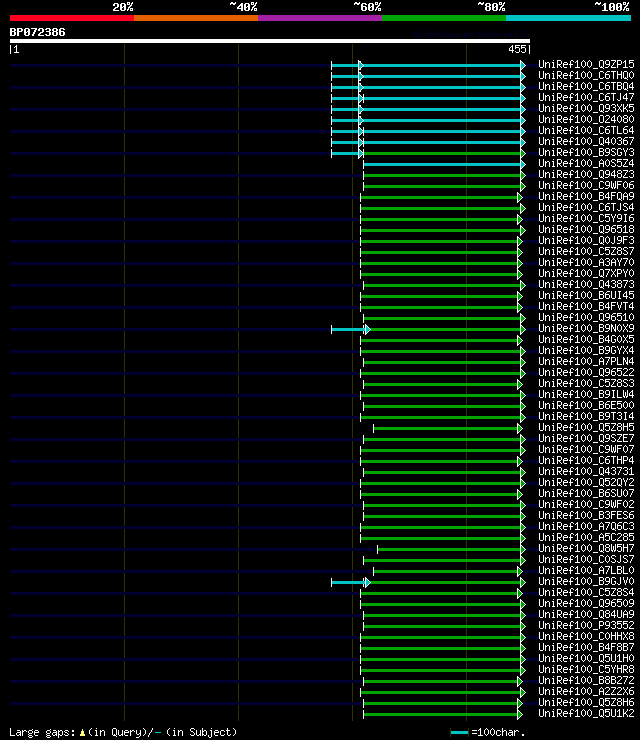
Task: Click the green ~80% identity legend segment
Action: coord(444,18)
